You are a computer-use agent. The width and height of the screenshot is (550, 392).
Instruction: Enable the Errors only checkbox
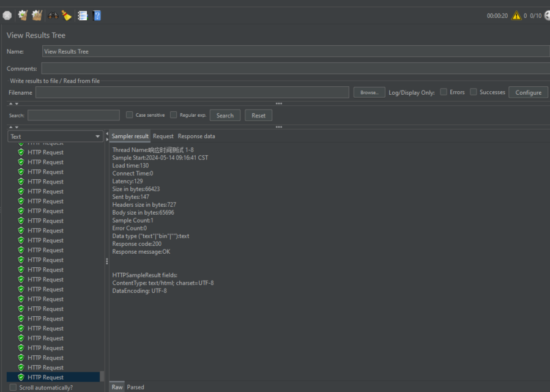pos(444,92)
